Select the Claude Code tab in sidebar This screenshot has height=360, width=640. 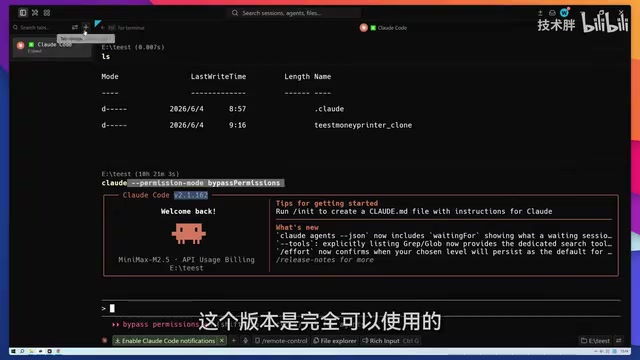[52, 47]
